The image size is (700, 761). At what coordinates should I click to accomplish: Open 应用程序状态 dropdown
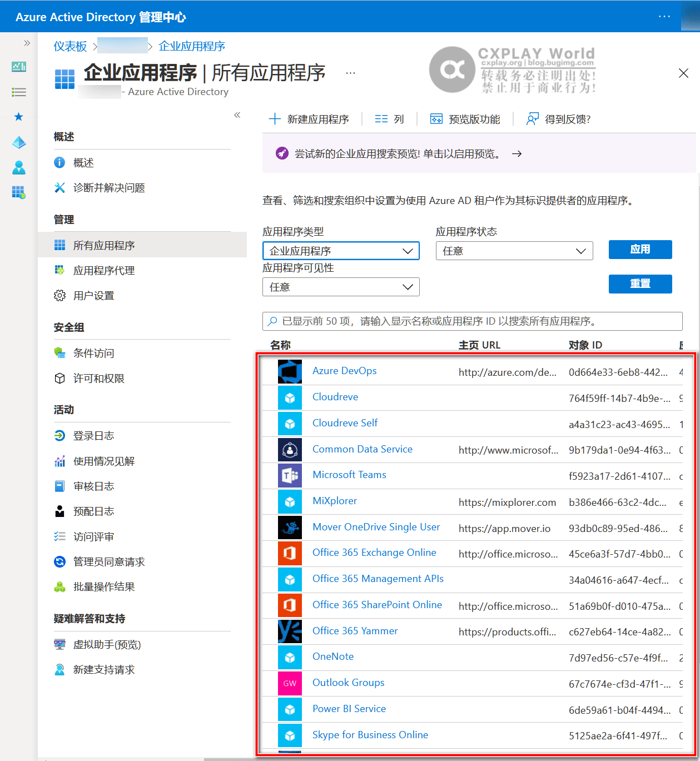click(514, 251)
